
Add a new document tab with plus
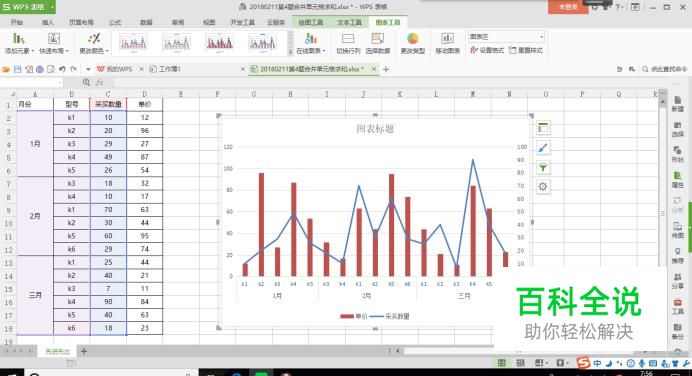click(x=386, y=69)
